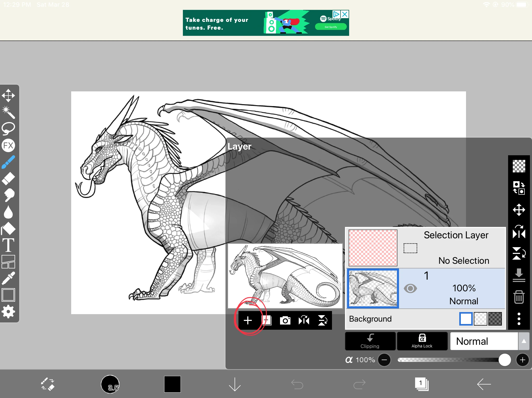Click Get Spotify ad button

coord(331,27)
